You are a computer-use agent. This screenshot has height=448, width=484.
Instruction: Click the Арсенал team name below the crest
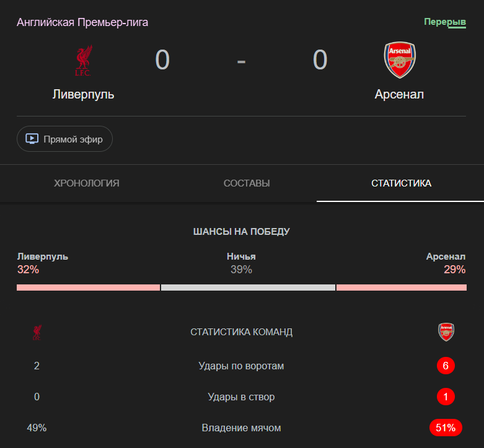[x=399, y=94]
